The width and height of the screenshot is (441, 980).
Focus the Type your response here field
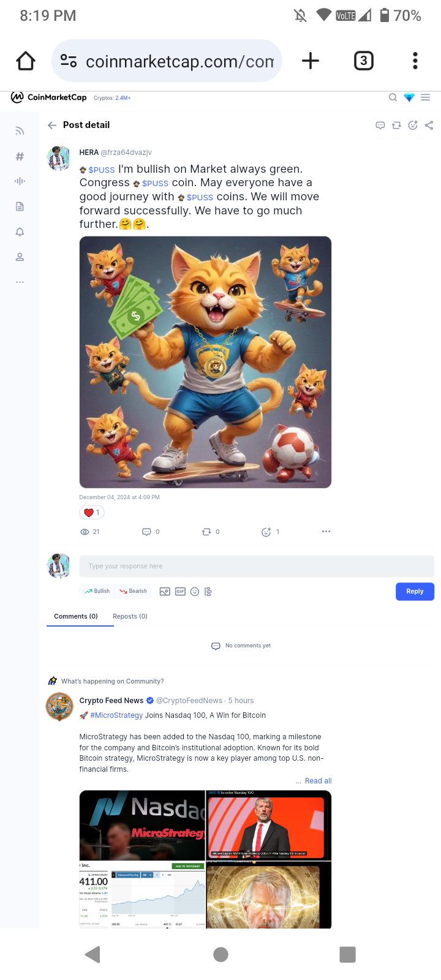(x=257, y=566)
